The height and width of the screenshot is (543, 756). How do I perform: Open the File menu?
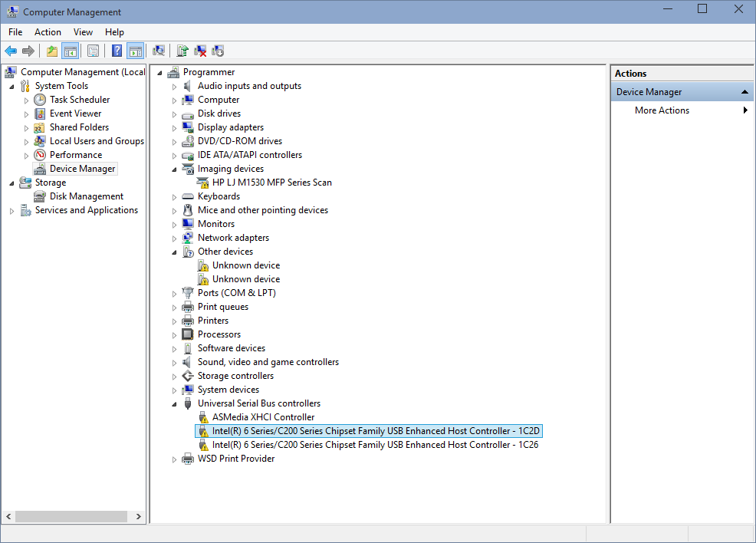coord(15,31)
